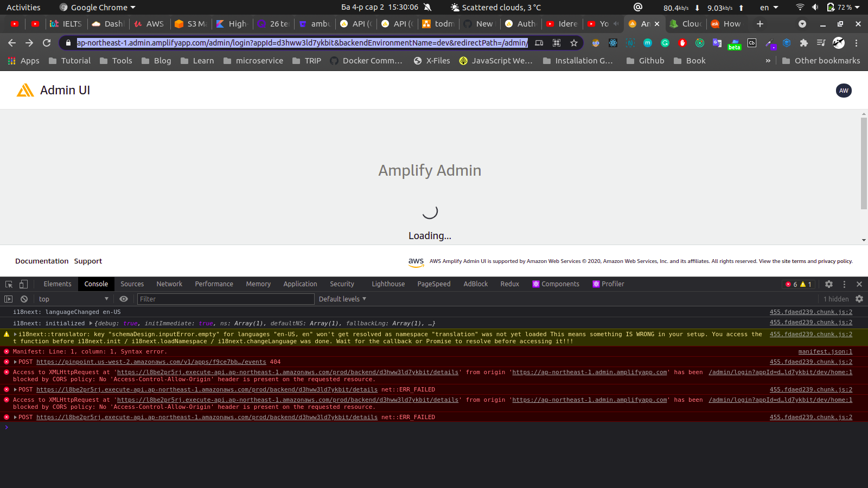Click the AW user avatar in Admin UI
Viewport: 868px width, 488px height.
[844, 91]
